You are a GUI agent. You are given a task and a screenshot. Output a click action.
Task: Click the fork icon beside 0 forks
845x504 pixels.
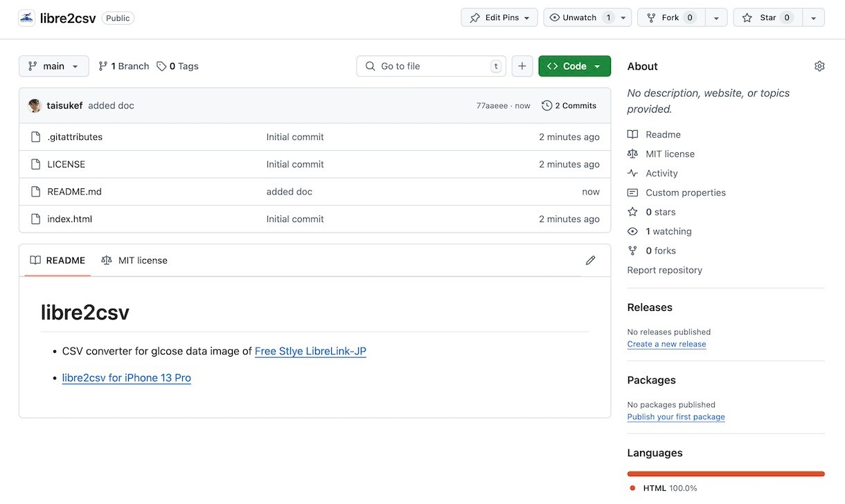(x=632, y=251)
